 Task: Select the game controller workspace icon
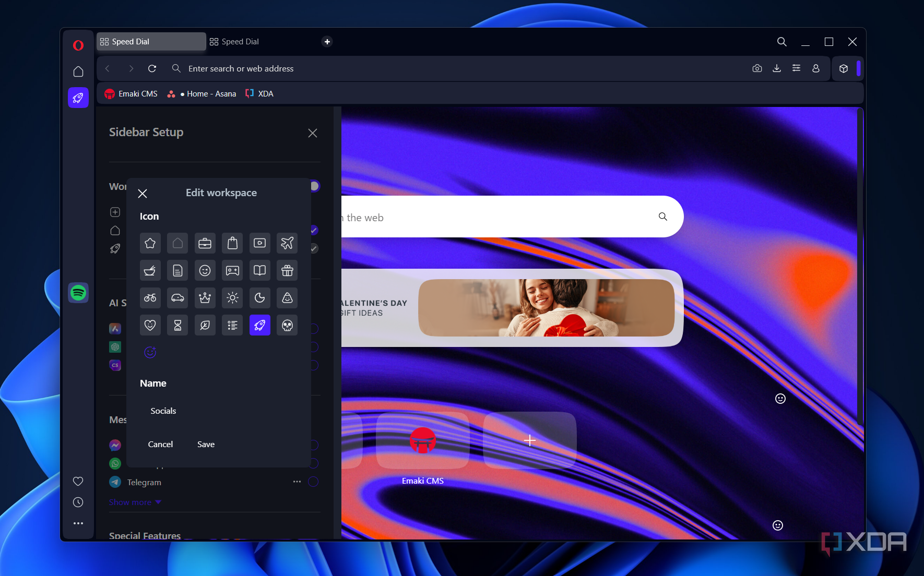(x=232, y=270)
